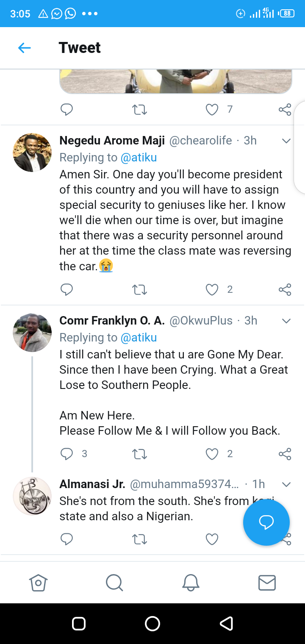
Task: Open the Home tab
Action: click(38, 583)
